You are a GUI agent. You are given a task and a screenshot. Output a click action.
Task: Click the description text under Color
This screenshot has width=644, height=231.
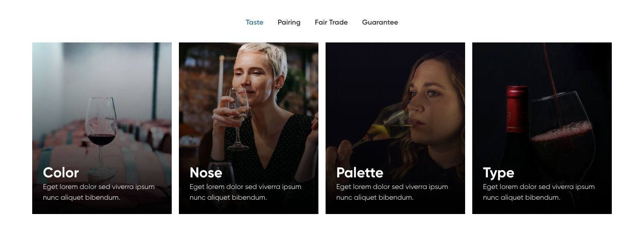pos(98,192)
